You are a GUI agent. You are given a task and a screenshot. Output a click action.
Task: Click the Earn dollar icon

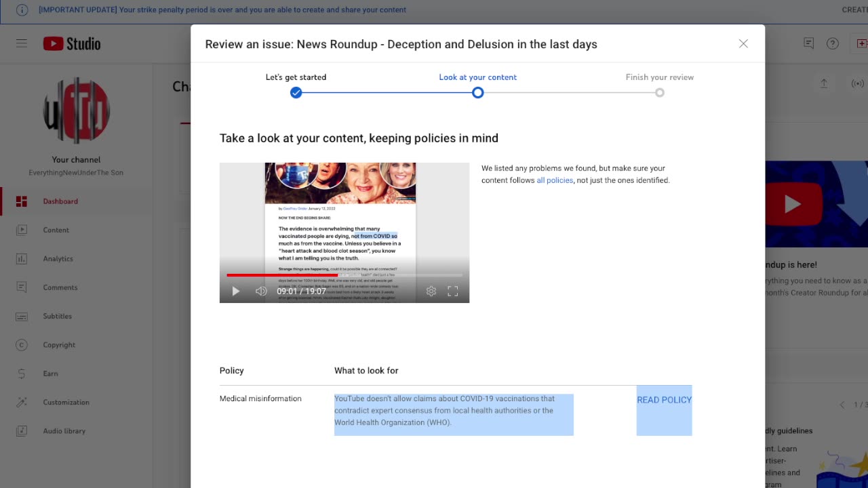[x=22, y=373]
